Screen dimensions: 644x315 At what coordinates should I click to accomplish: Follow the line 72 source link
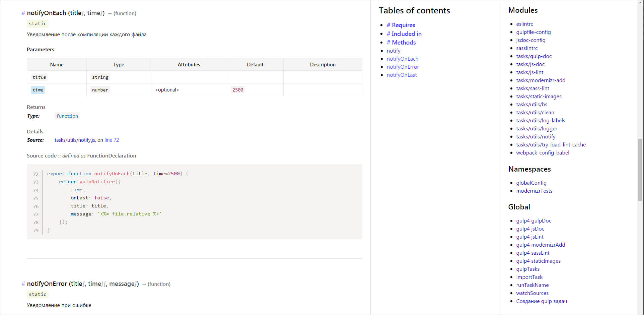coord(112,140)
